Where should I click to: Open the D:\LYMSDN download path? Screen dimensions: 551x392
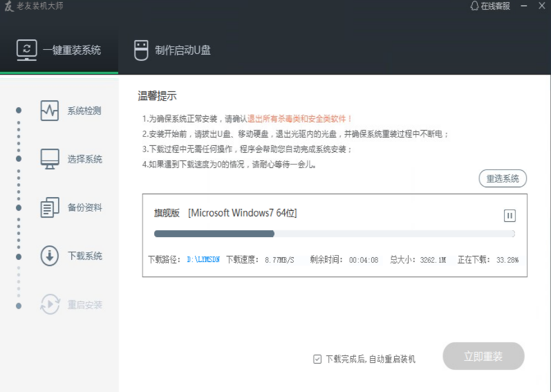click(x=203, y=260)
